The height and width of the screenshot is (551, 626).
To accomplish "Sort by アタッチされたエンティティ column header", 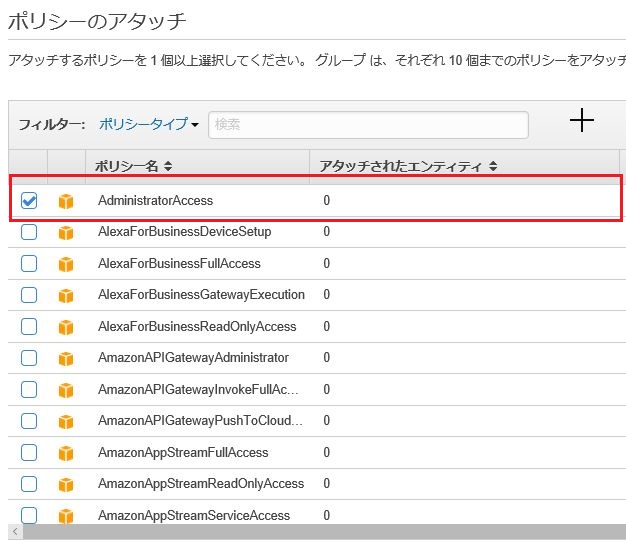I will pyautogui.click(x=408, y=166).
